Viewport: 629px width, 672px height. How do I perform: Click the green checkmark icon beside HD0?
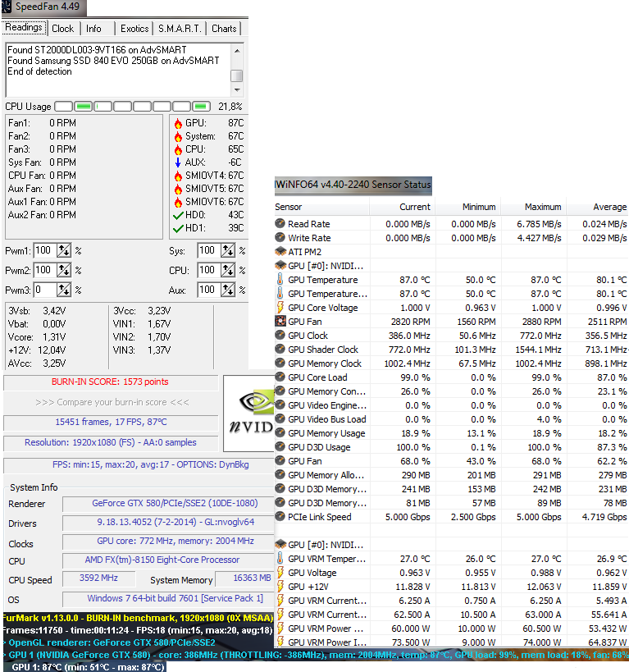177,215
